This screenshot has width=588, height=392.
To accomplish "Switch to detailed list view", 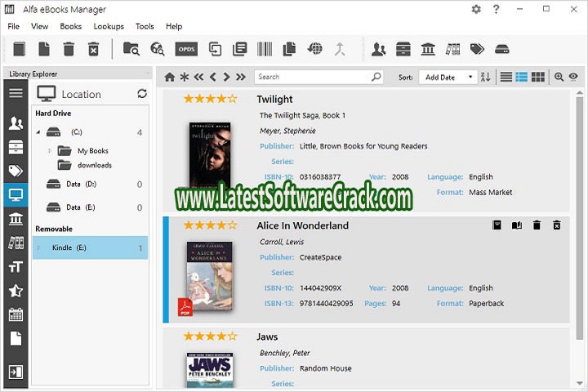I will [522, 78].
